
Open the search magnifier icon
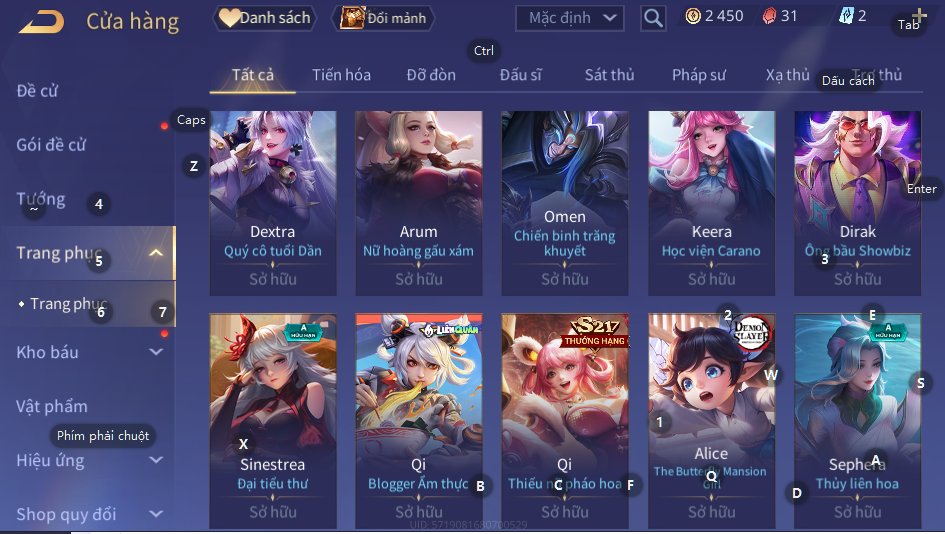click(653, 19)
